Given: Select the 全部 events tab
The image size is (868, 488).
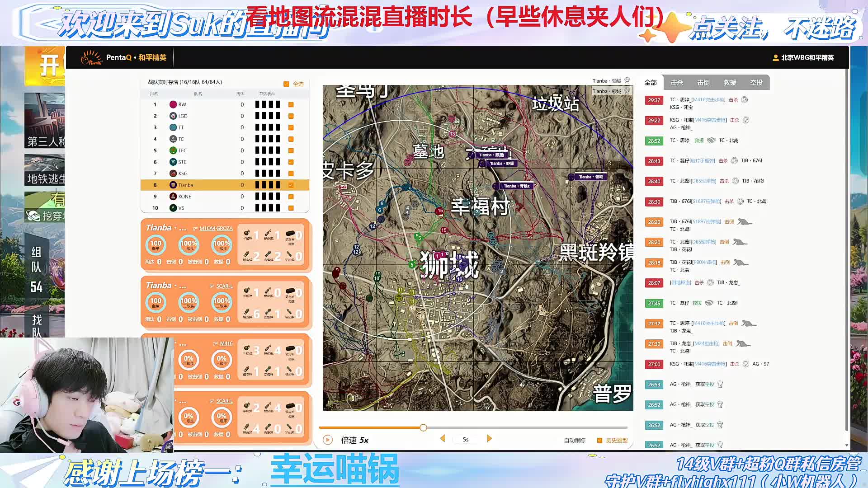Looking at the screenshot, I should coord(651,82).
